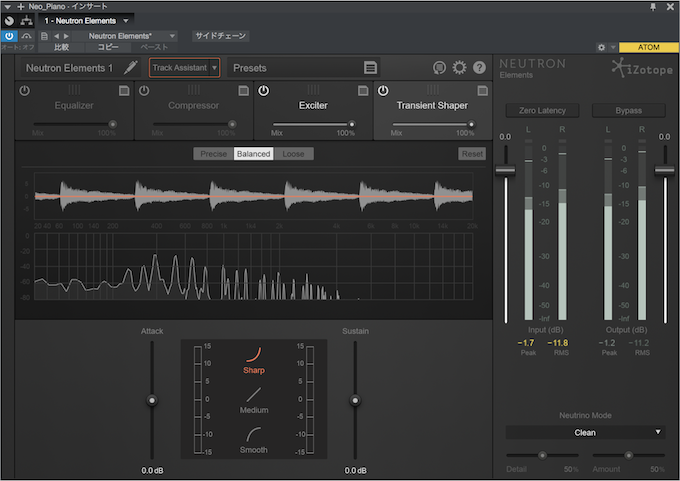Screen dimensions: 680x481
Task: Click the output gain fader handle
Action: coord(664,170)
